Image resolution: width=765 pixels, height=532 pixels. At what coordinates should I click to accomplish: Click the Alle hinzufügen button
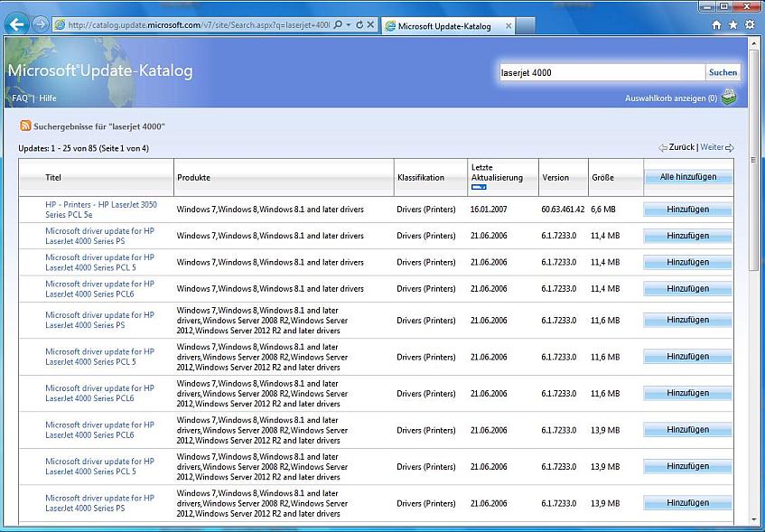point(688,177)
